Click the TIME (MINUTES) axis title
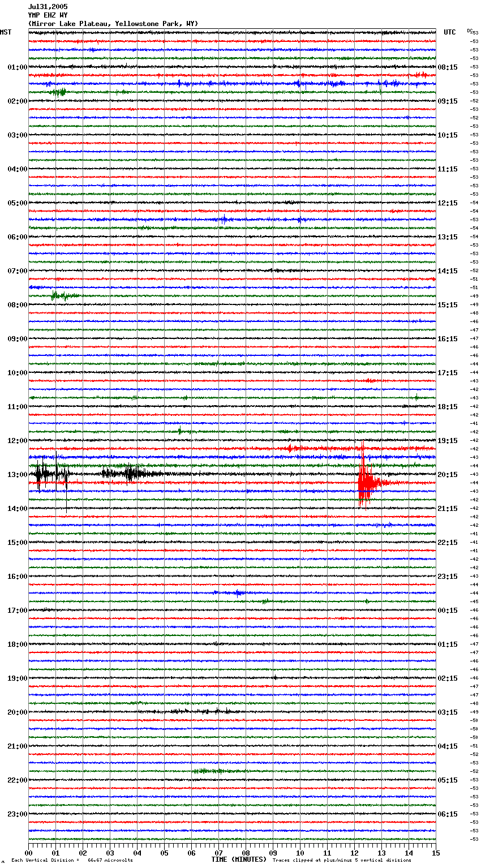The height and width of the screenshot is (868, 481). pos(239,860)
